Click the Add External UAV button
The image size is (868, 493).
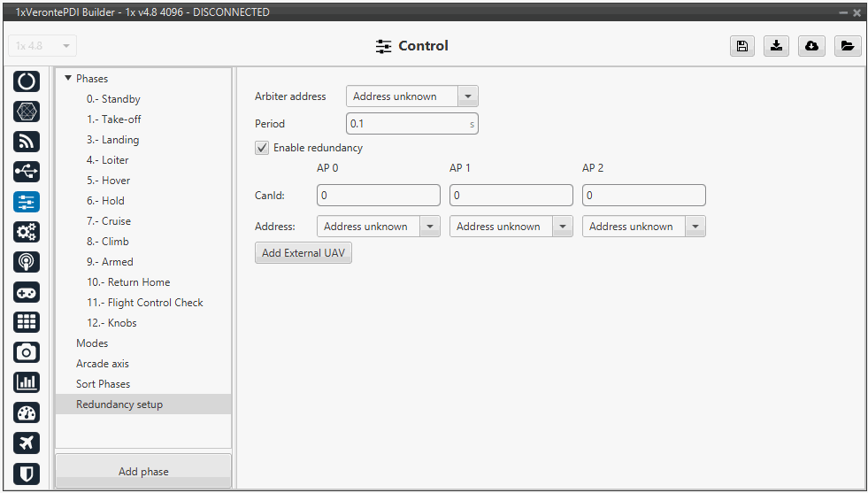303,253
